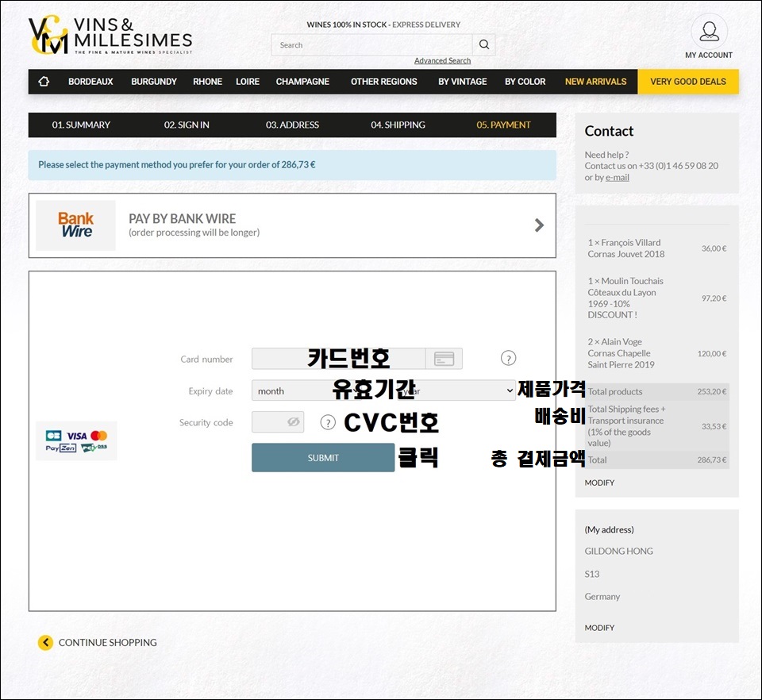Click the Contact heading
762x700 pixels.
[609, 131]
